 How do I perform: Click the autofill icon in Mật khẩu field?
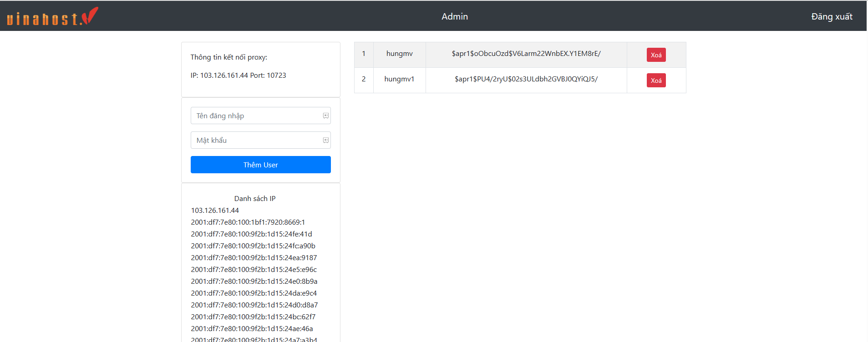tap(326, 141)
